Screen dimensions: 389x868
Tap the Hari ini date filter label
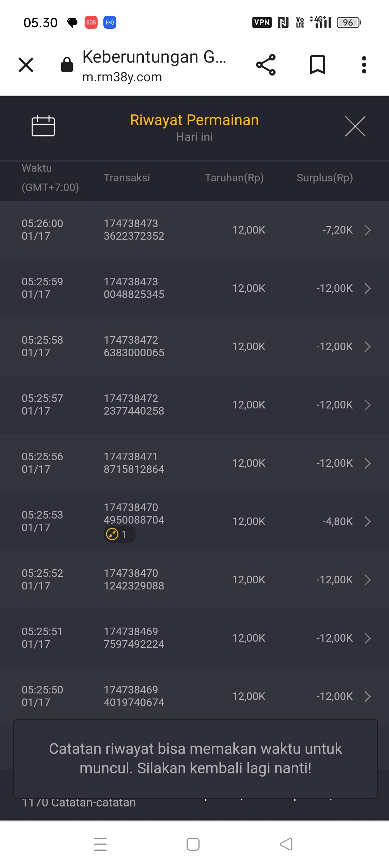tap(194, 137)
